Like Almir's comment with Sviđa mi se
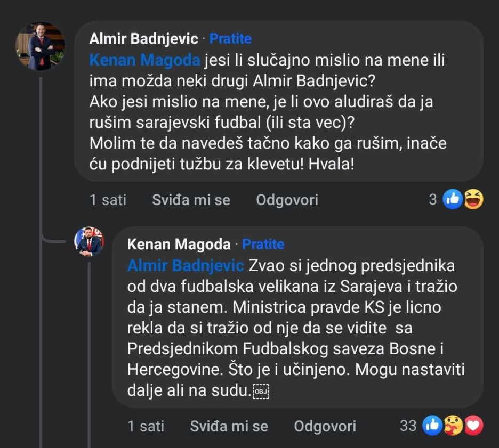 pyautogui.click(x=191, y=200)
